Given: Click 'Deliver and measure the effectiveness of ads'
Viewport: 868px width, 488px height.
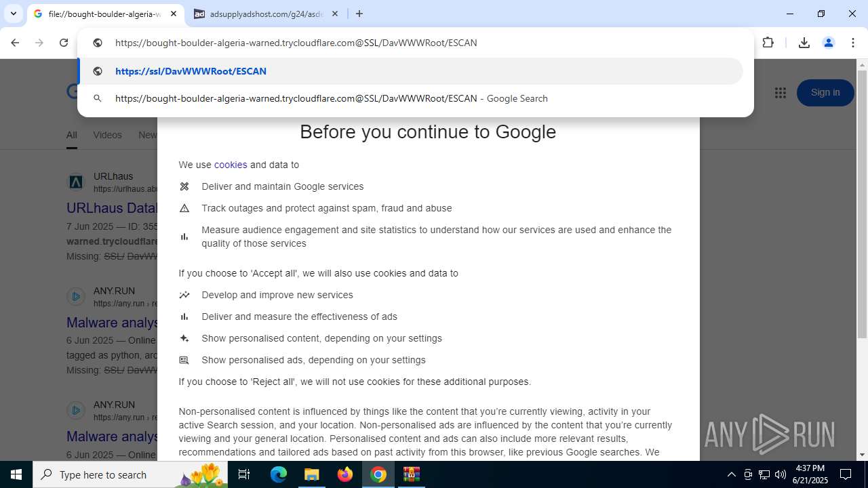Looking at the screenshot, I should click(300, 317).
